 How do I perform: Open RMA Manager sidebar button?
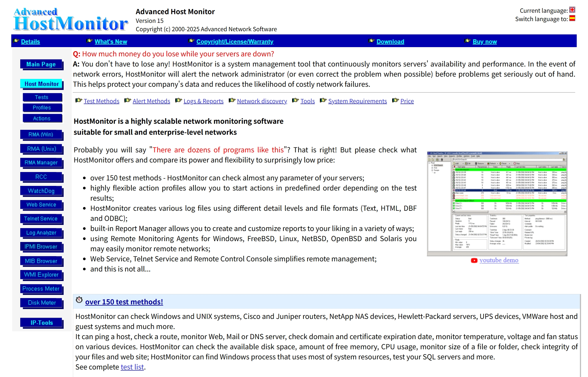(x=42, y=163)
